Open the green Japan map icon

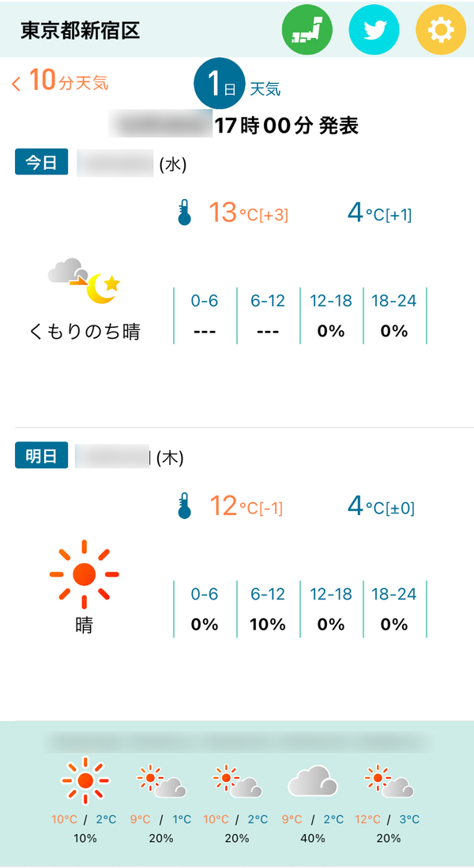click(307, 30)
